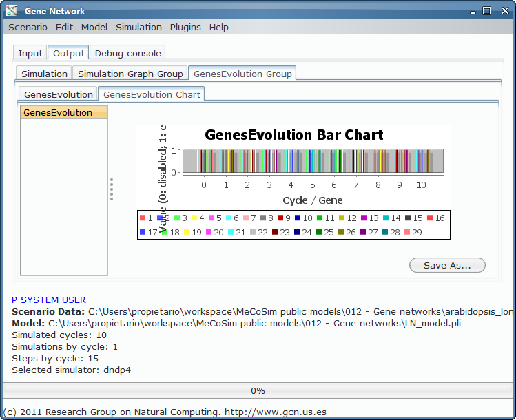
Task: Click legend swatch for series 5
Action: [x=211, y=218]
